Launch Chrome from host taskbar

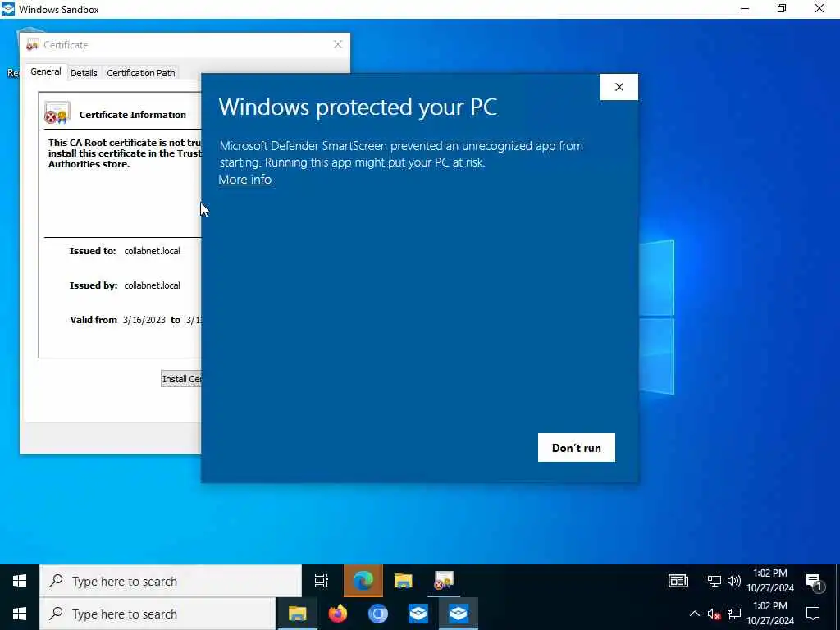377,614
